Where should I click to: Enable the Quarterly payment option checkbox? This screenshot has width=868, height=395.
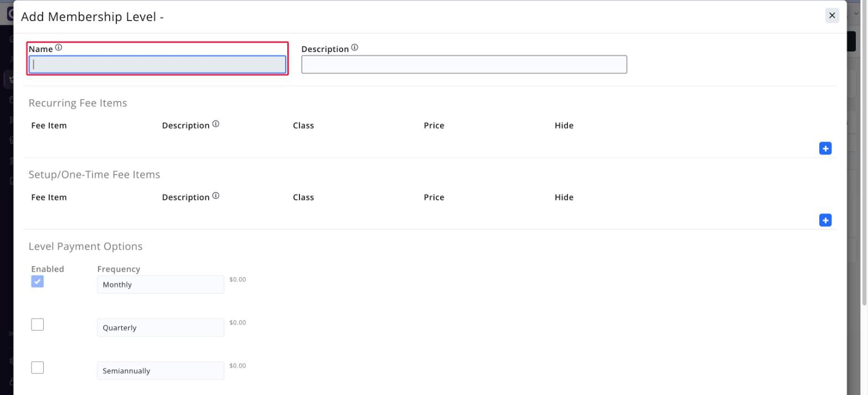point(37,325)
